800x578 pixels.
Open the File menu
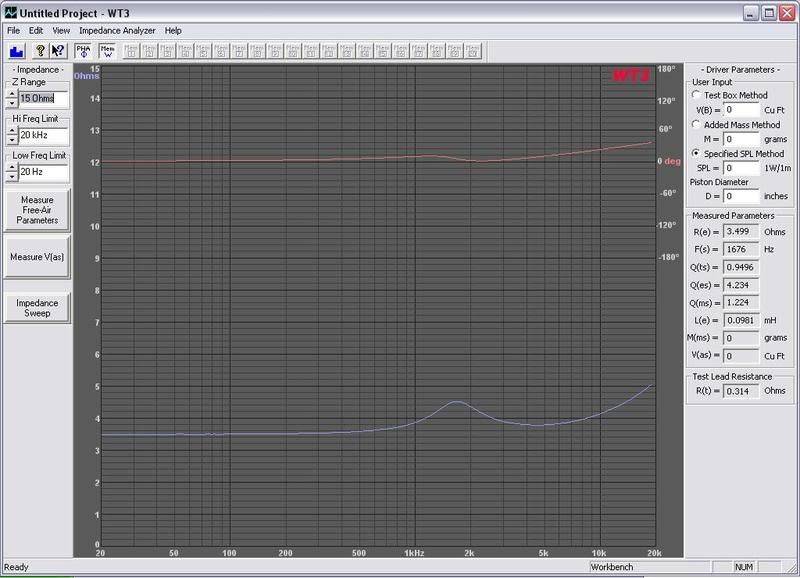(13, 31)
